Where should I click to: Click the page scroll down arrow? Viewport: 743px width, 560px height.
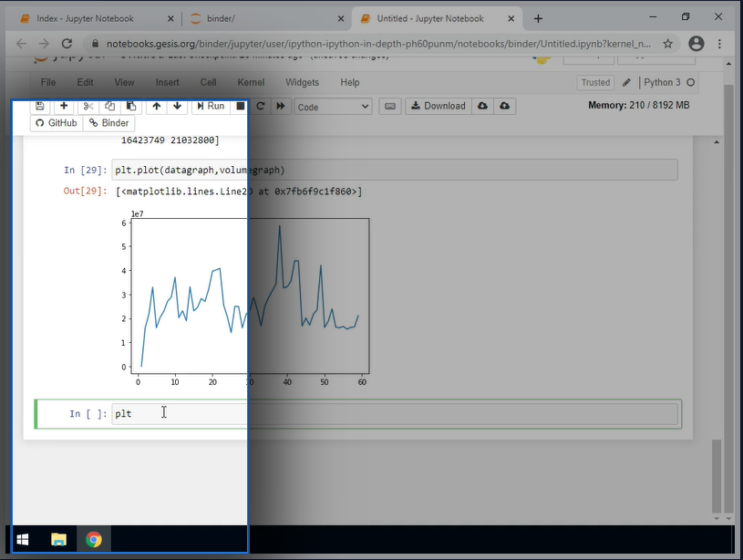(x=728, y=519)
